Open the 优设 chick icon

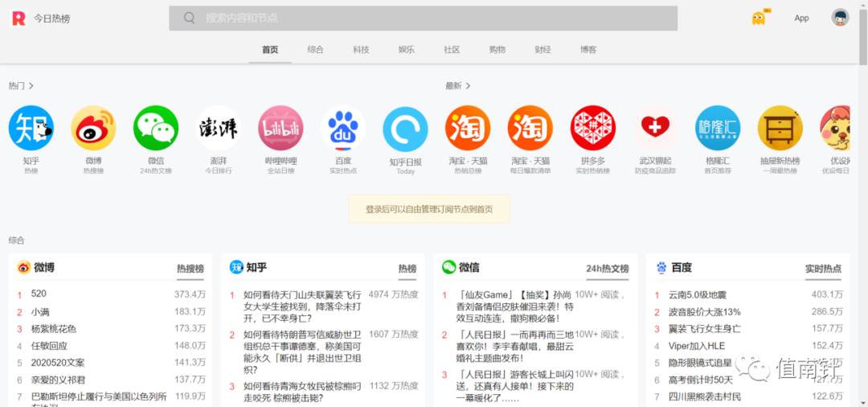835,128
